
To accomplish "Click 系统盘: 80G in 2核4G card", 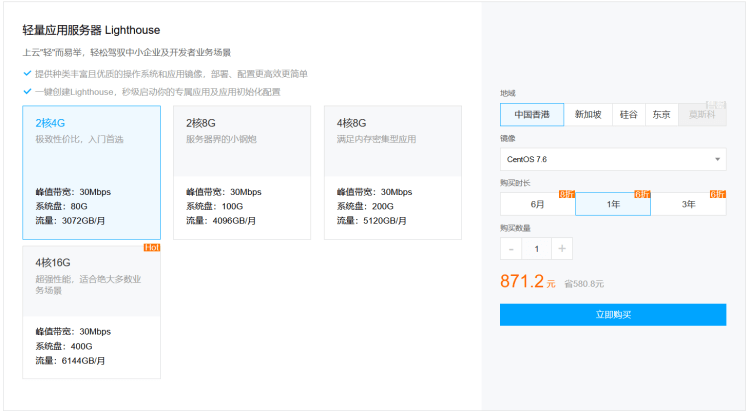I will (62, 207).
